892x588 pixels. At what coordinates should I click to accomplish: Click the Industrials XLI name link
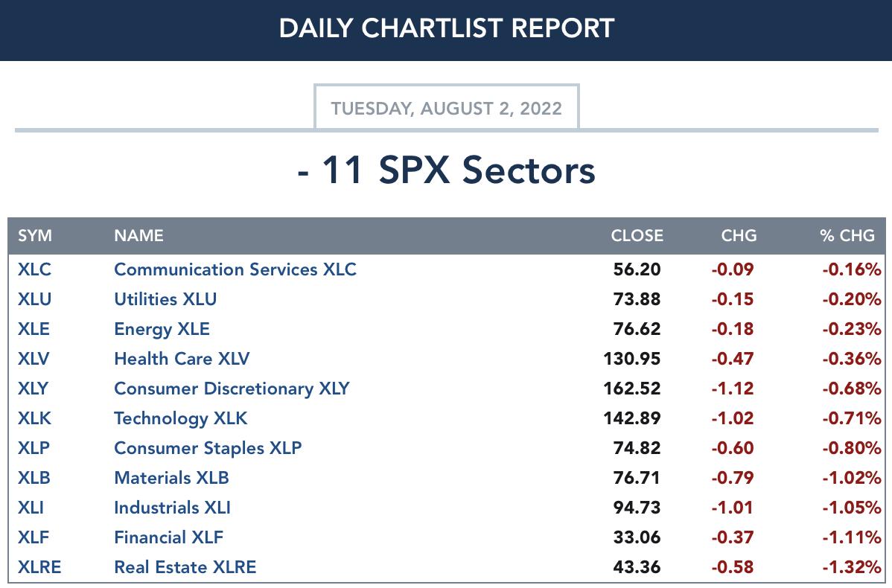(172, 508)
